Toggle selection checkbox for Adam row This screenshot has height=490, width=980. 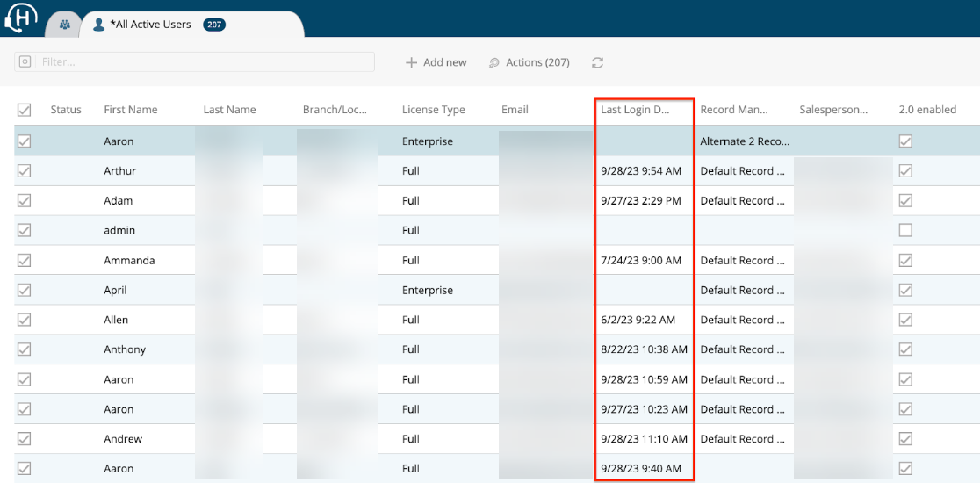[x=24, y=200]
